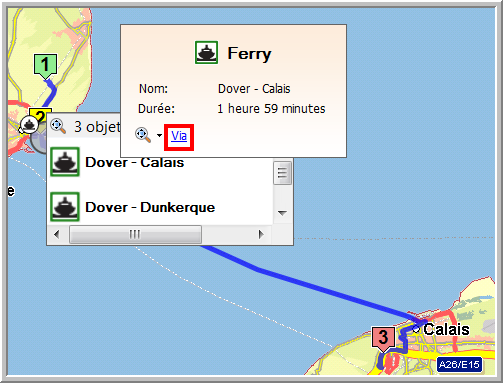Click the horizontal scrollbar thumb in object list

click(x=135, y=234)
